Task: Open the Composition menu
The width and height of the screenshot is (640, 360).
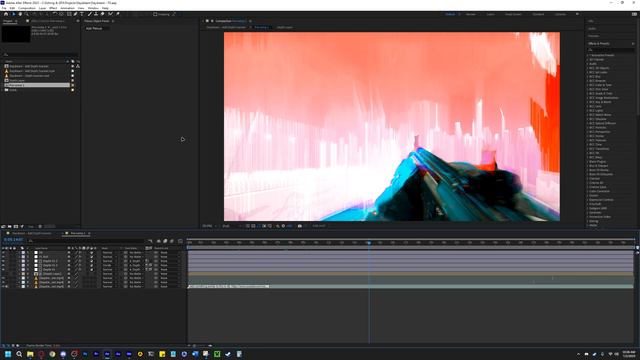Action: point(27,8)
